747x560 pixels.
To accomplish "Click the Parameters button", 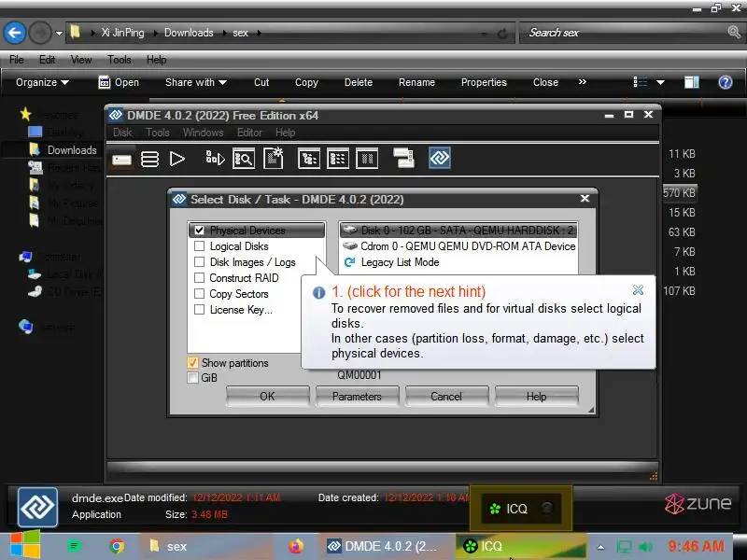I will click(357, 396).
